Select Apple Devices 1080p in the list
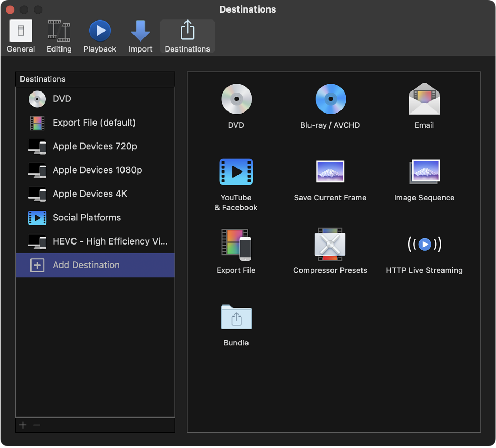Screen dimensions: 496x448 click(x=97, y=170)
